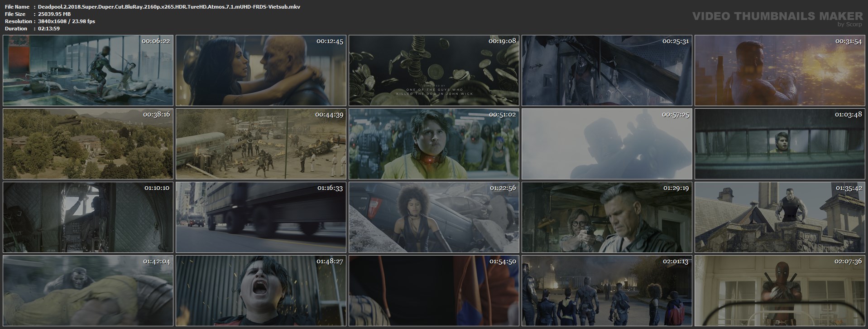Select the thumbnail at 00:06:22
This screenshot has height=329, width=868.
pyautogui.click(x=88, y=71)
